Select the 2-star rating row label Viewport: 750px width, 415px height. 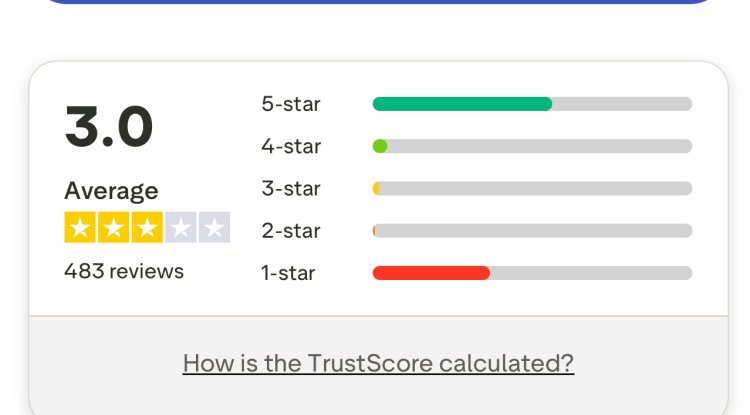[x=291, y=231]
